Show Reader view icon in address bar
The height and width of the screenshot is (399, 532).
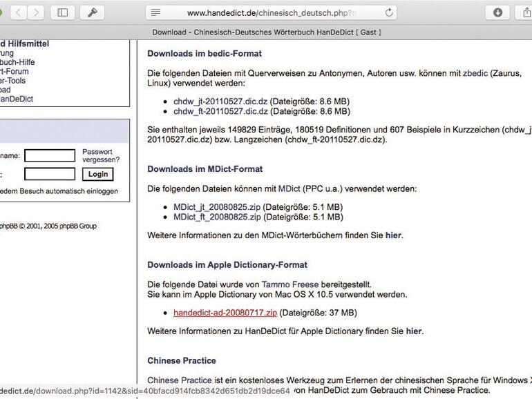coord(155,13)
